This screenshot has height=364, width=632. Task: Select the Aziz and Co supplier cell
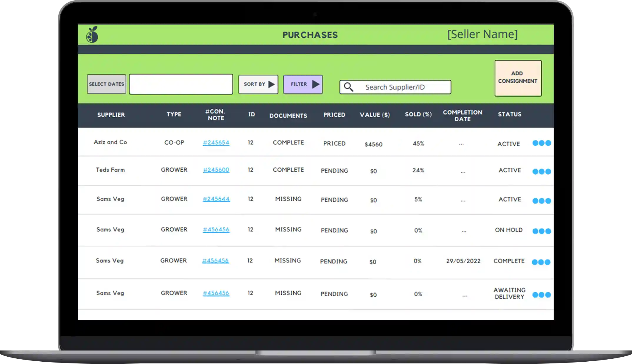click(x=110, y=142)
